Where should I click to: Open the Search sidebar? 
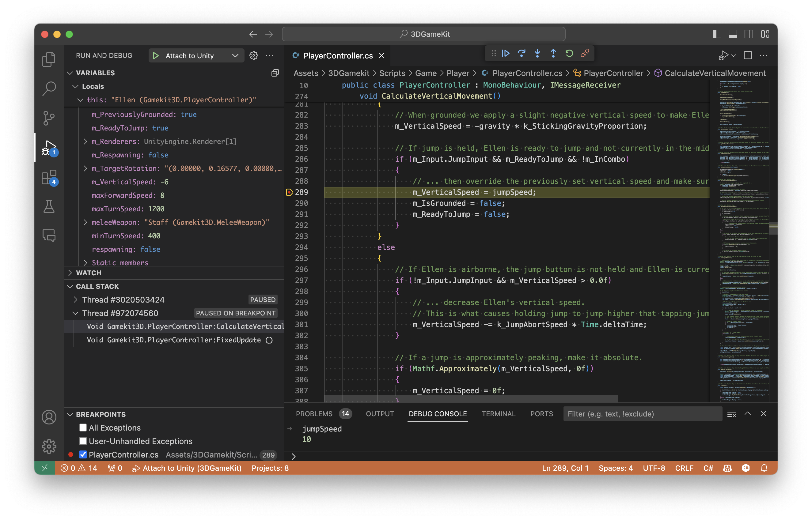point(49,88)
